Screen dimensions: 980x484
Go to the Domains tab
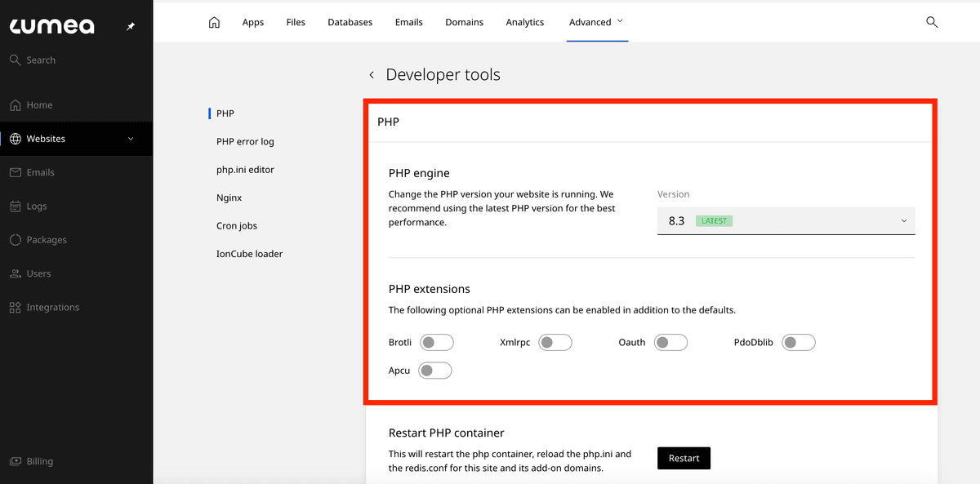click(x=465, y=22)
